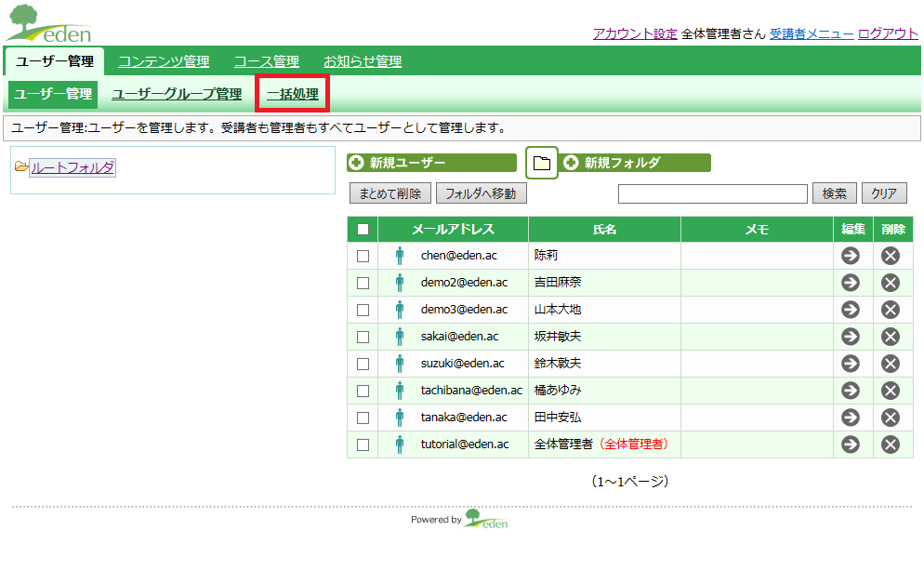
Task: Click the フォルダへ移動 button
Action: click(481, 193)
